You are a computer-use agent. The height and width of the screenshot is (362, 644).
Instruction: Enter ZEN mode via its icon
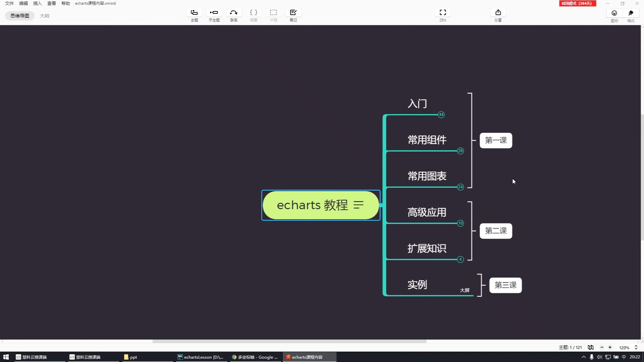point(443,13)
